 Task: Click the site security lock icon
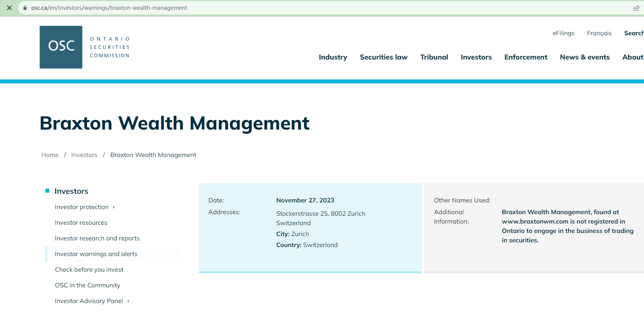[x=25, y=8]
